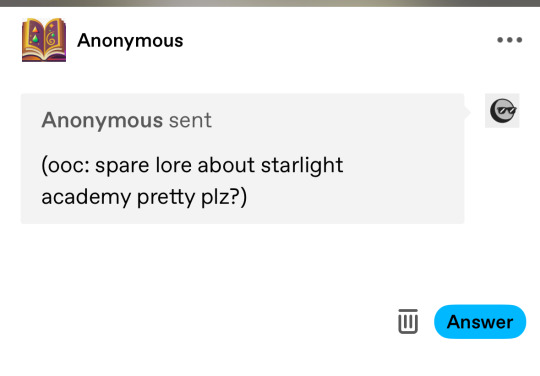Click the first dot of the ellipsis menu
Screen dimensions: 540x376
[500, 40]
